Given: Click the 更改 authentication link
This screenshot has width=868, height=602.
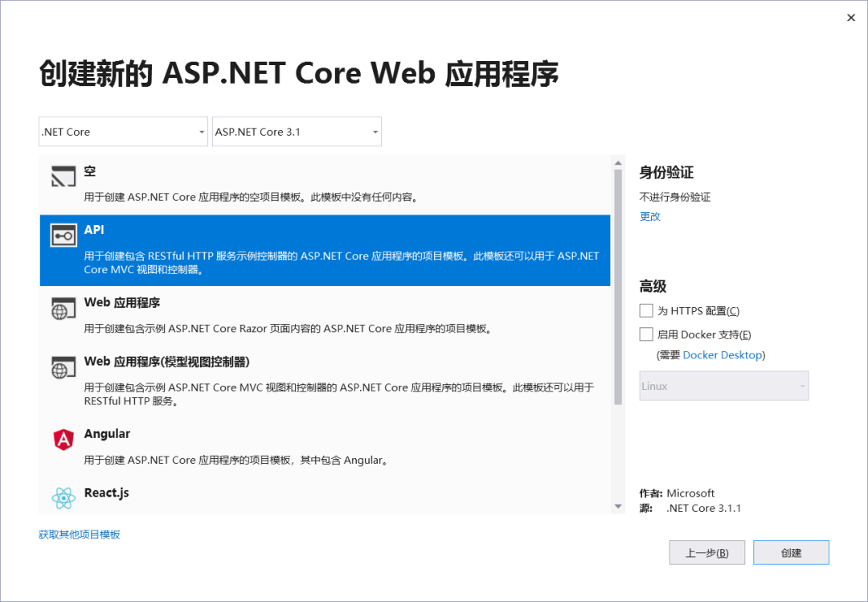Looking at the screenshot, I should [x=649, y=216].
